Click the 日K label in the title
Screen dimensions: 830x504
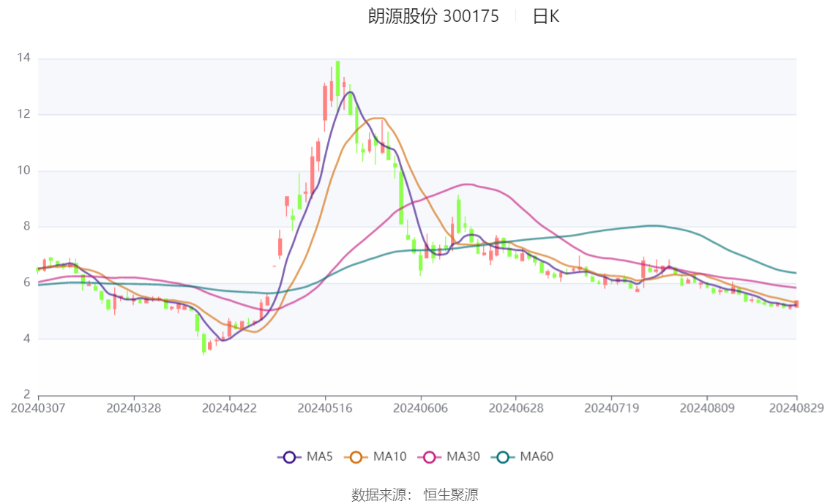click(546, 16)
